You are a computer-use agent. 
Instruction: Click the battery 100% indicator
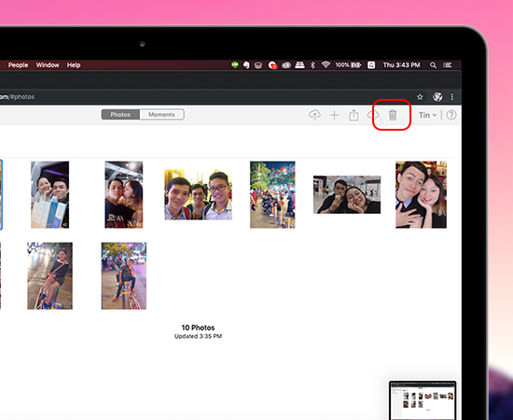(348, 64)
